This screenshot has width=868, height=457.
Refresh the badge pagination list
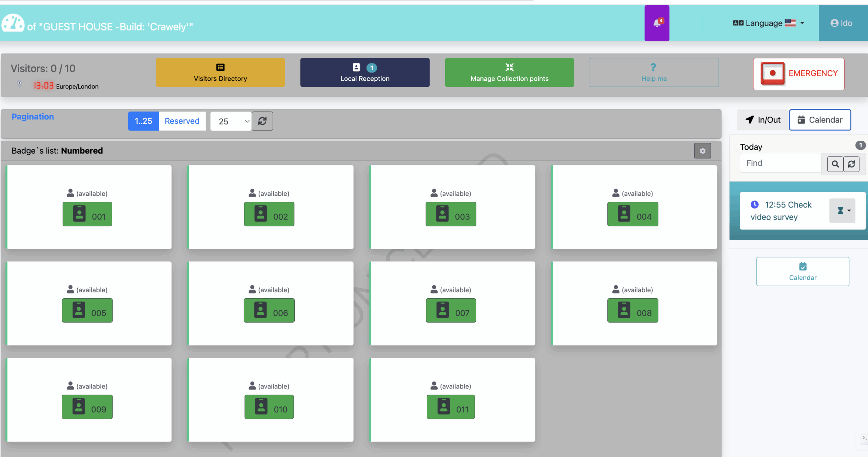coord(262,121)
